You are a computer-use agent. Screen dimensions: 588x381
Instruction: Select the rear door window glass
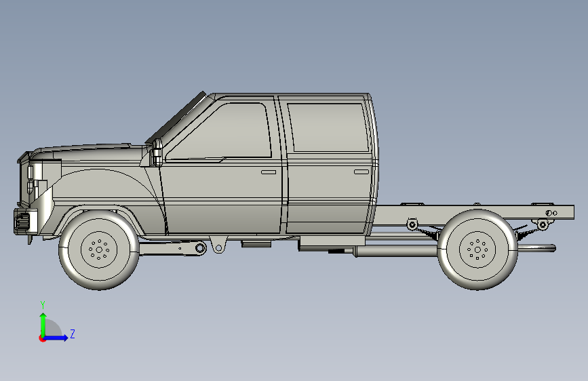click(x=328, y=127)
